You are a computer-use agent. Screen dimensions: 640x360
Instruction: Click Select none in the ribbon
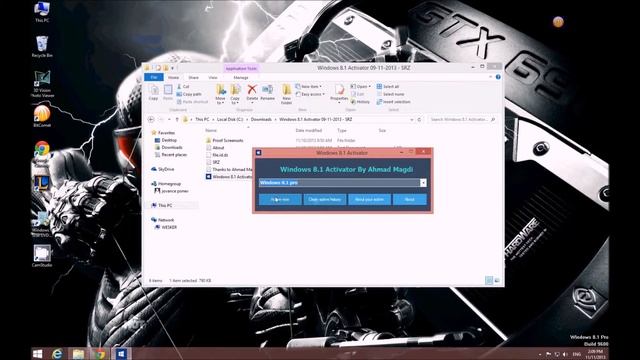click(390, 94)
